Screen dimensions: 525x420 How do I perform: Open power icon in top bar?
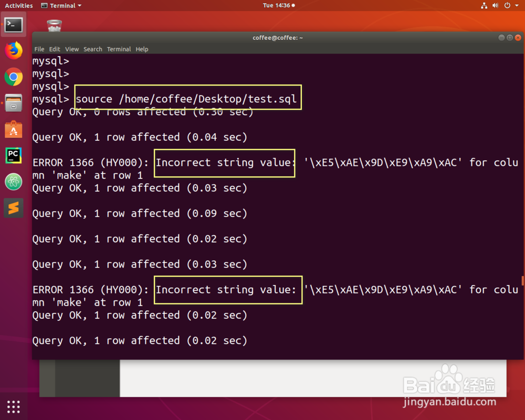[507, 5]
